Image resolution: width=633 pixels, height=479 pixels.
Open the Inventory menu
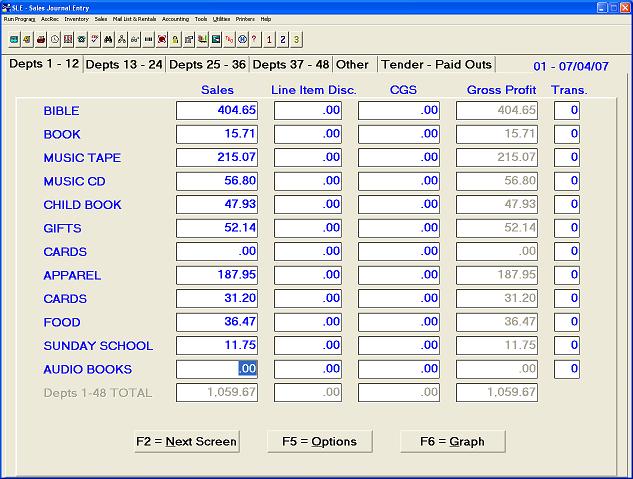pyautogui.click(x=76, y=19)
